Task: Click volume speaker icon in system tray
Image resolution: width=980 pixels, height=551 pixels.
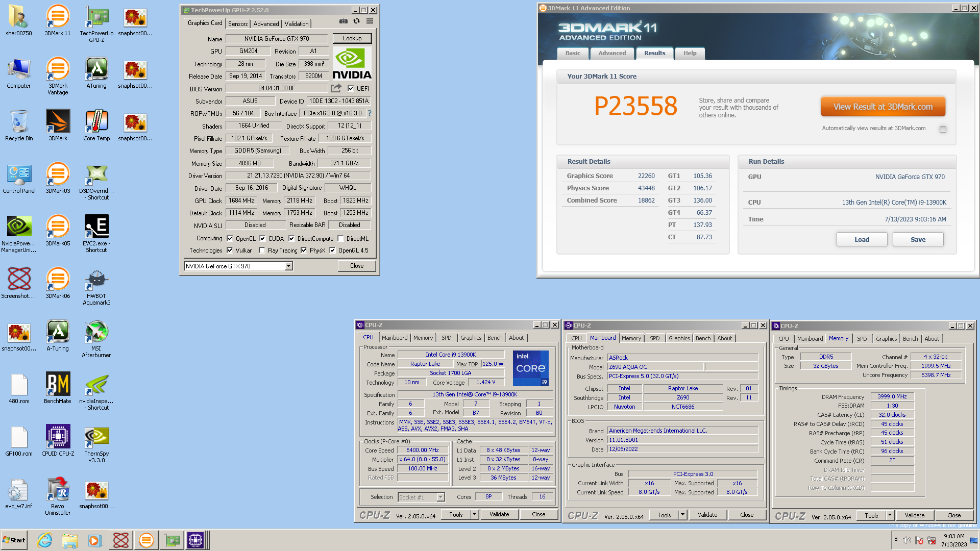Action: [x=907, y=540]
